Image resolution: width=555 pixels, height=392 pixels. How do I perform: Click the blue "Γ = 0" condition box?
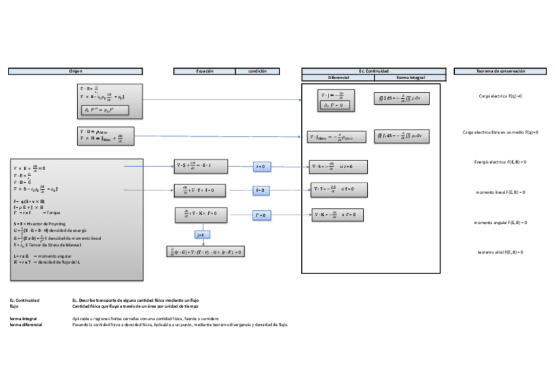tap(262, 215)
